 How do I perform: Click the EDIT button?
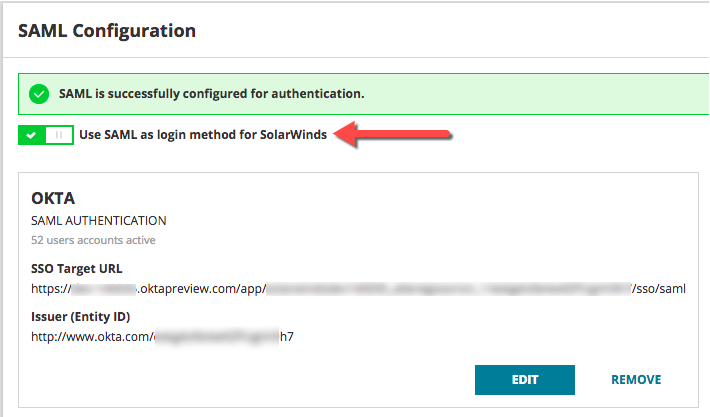(525, 380)
